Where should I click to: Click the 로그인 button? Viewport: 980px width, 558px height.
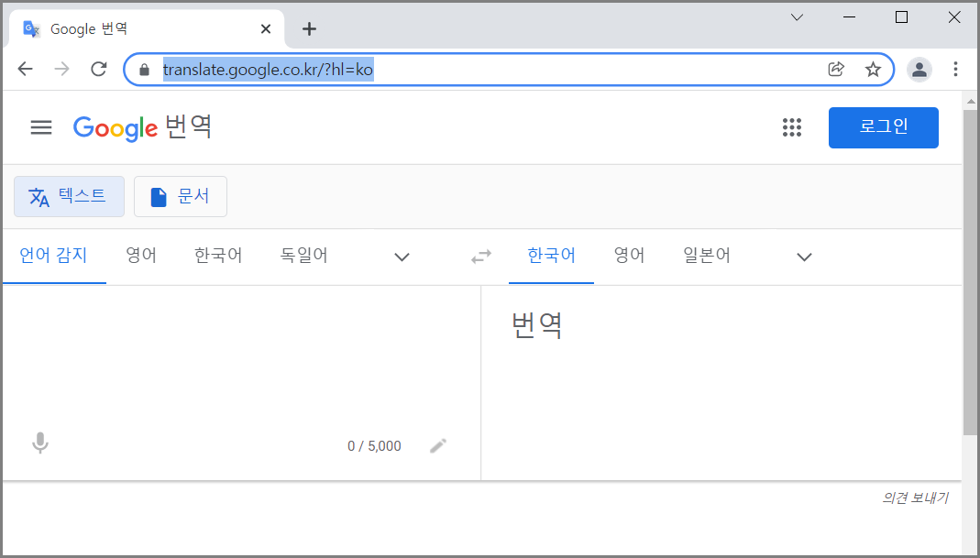tap(883, 127)
